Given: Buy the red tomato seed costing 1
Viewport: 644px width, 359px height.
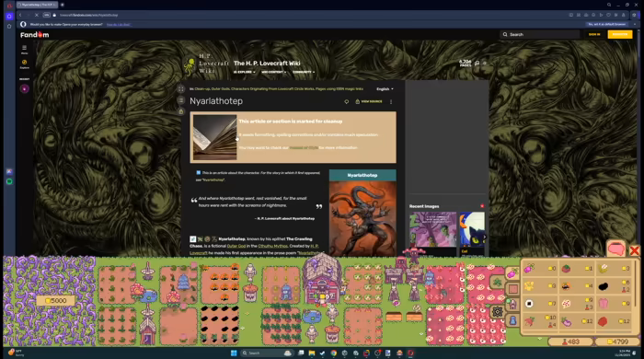Looking at the screenshot, I should [577, 269].
